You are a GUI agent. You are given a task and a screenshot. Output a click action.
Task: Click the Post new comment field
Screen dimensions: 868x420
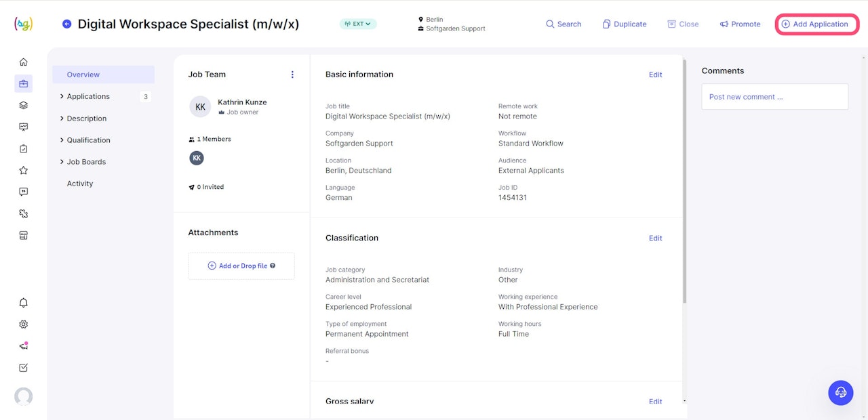[x=774, y=97]
